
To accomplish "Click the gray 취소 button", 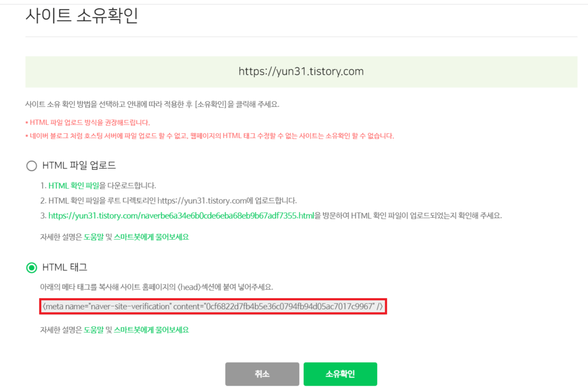I will [262, 374].
